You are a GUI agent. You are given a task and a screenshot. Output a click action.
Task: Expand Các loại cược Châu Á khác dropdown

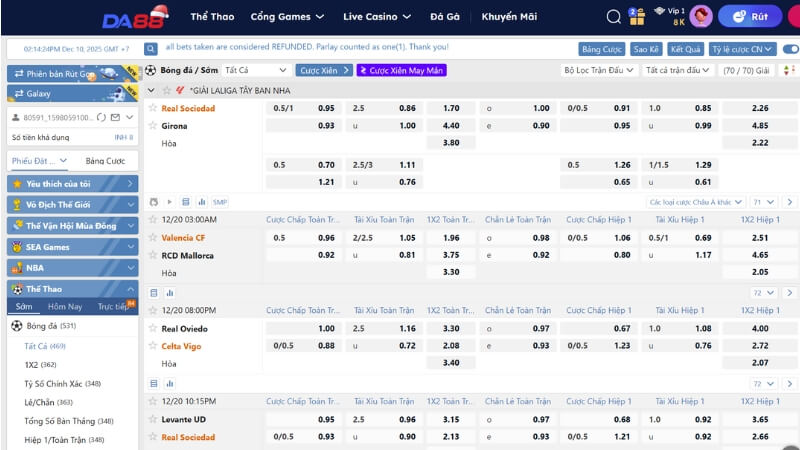point(695,202)
